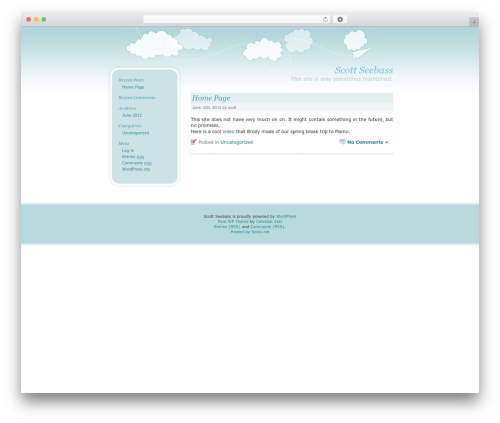Open the Sonic.net footer link
This screenshot has height=423, width=500.
pyautogui.click(x=260, y=232)
